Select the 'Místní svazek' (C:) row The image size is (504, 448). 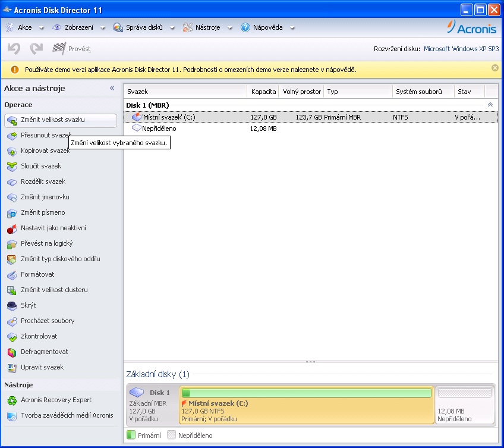pos(311,117)
